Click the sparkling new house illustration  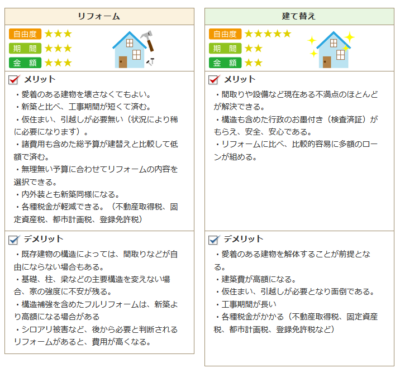click(331, 49)
